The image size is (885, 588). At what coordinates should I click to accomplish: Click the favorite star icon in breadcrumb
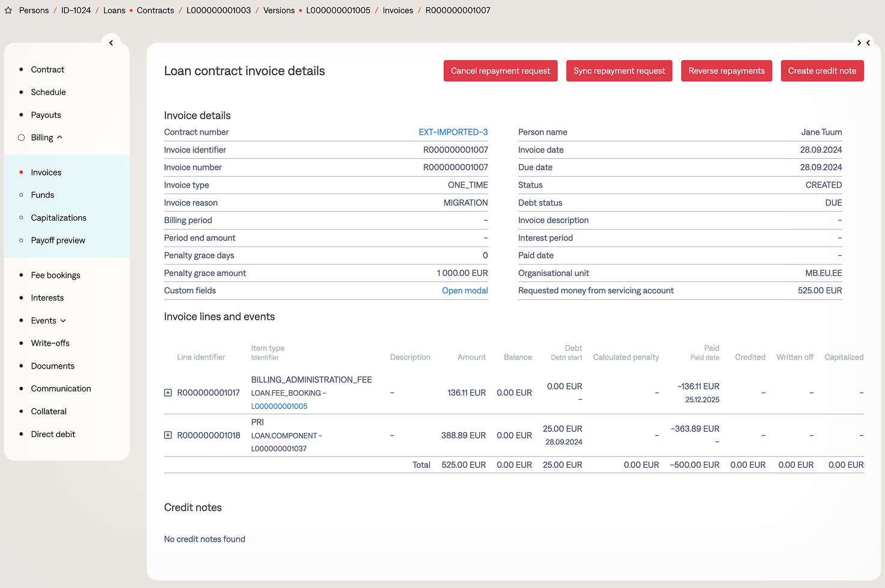[8, 11]
